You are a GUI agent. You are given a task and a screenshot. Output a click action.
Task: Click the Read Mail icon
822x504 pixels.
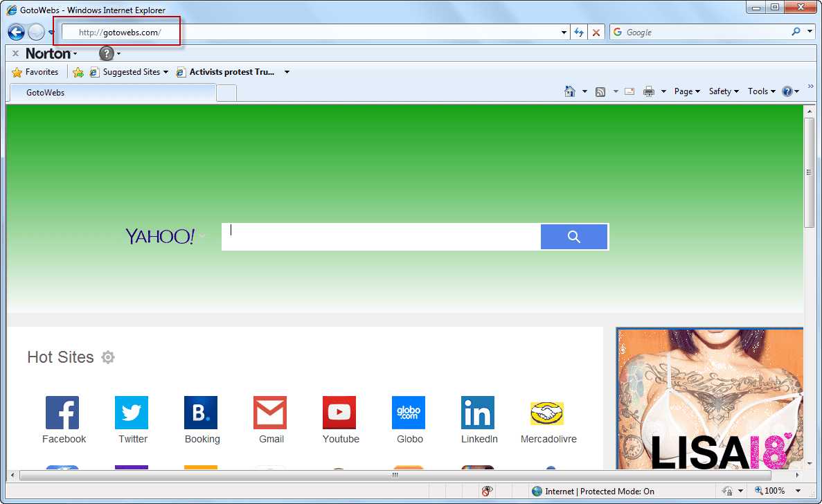(x=629, y=91)
